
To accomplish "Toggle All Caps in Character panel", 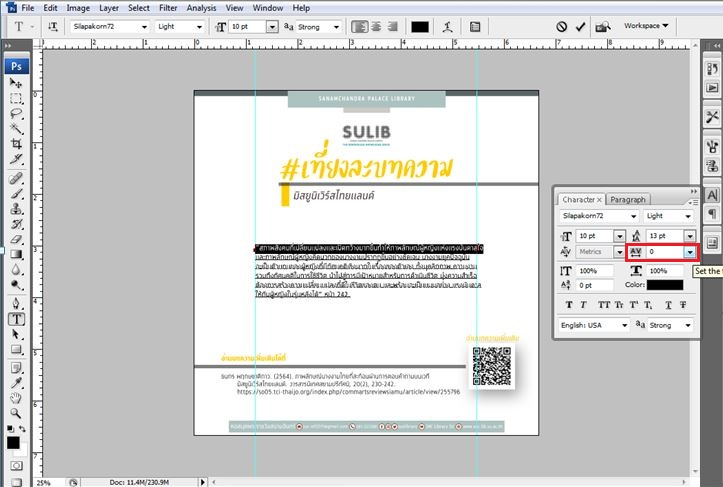I will click(x=604, y=305).
